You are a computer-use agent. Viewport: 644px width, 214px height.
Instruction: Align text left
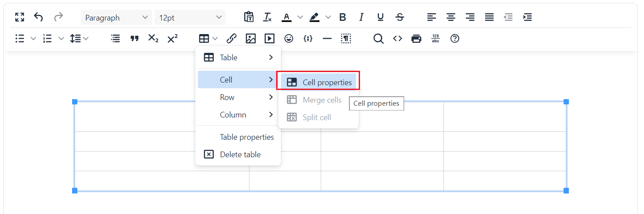tap(432, 17)
